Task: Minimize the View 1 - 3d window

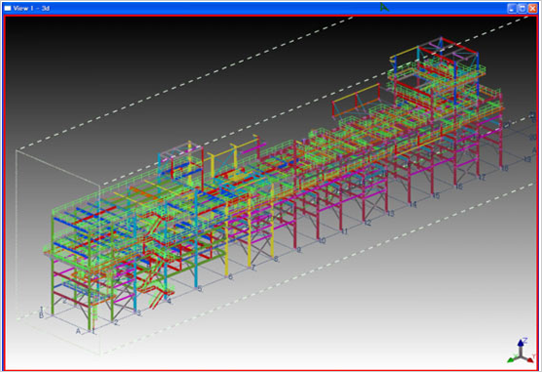Action: [512, 9]
